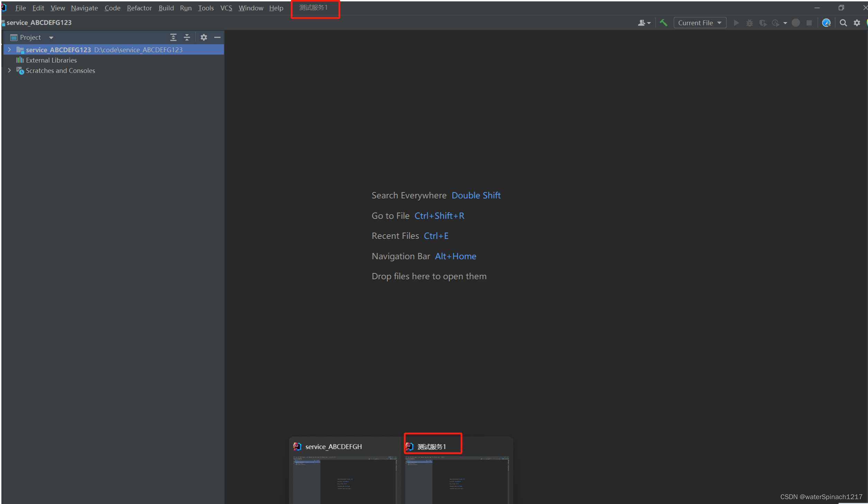868x504 pixels.
Task: Open Search Everywhere magnifier icon
Action: pos(843,23)
